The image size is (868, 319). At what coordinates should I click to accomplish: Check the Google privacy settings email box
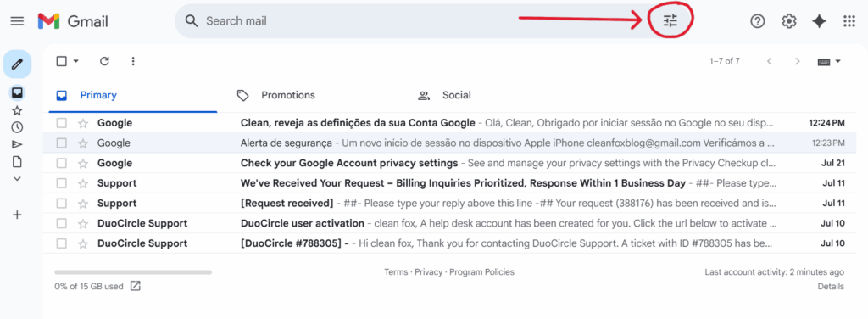pos(61,163)
